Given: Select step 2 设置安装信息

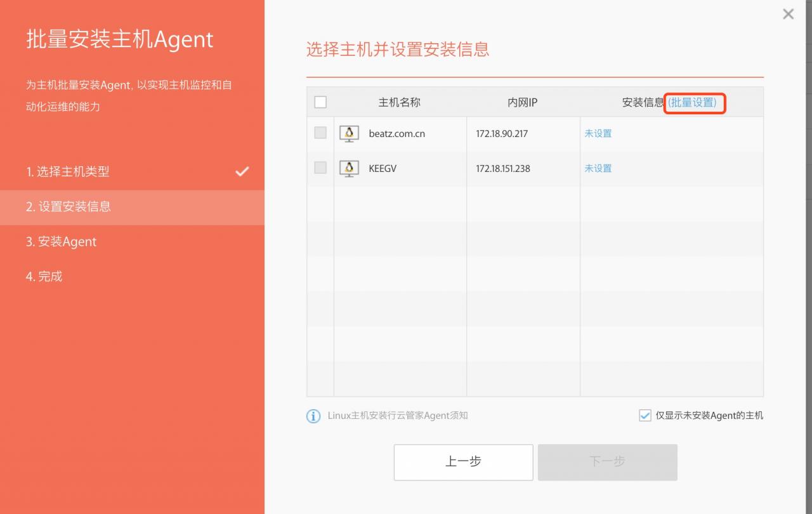Looking at the screenshot, I should (x=69, y=206).
